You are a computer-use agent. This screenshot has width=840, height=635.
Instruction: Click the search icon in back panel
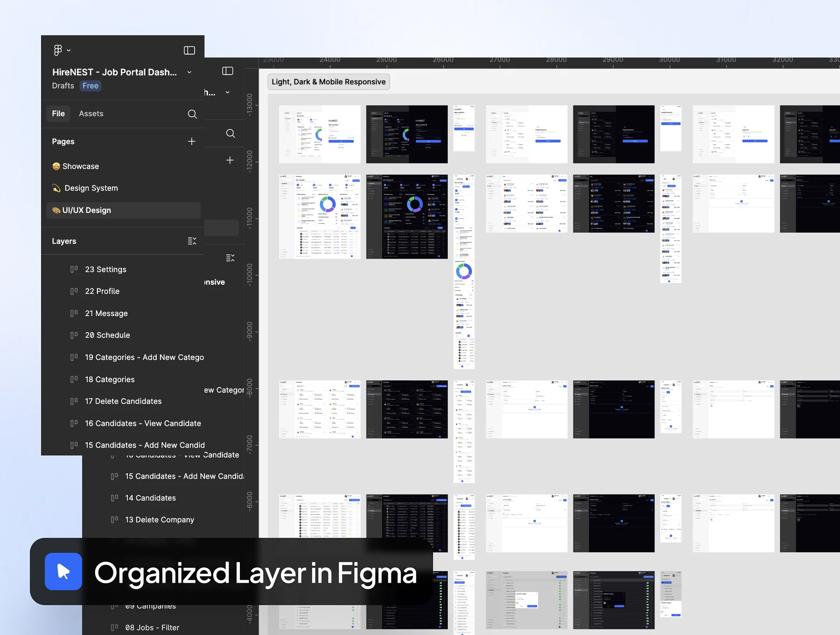[231, 134]
